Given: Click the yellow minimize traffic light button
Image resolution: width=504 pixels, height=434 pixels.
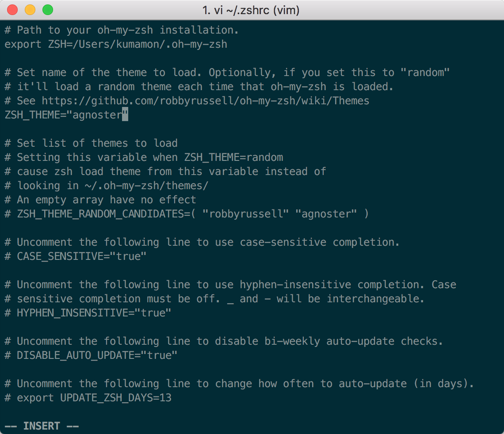Looking at the screenshot, I should [29, 9].
